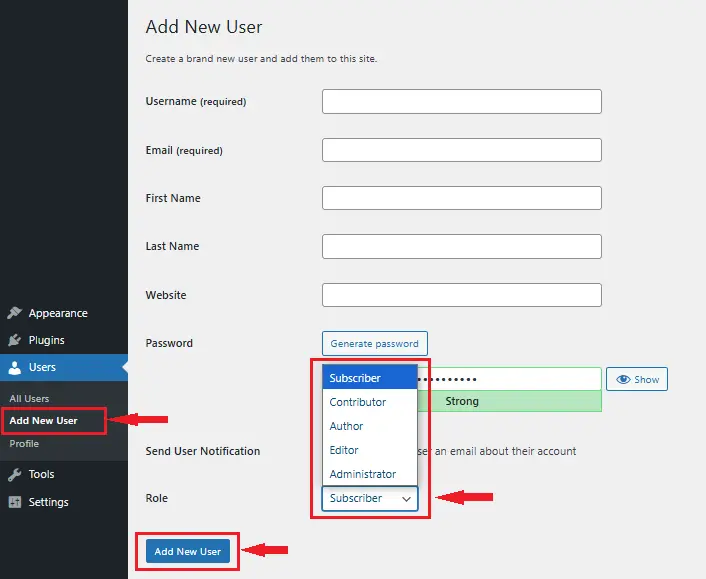
Task: Click the Settings sliders icon
Action: [14, 502]
